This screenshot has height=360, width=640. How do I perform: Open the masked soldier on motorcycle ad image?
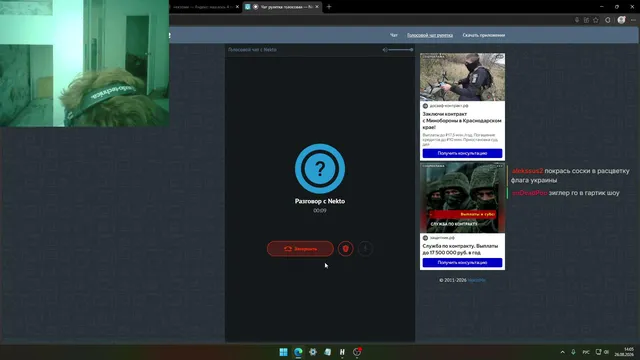click(x=462, y=77)
